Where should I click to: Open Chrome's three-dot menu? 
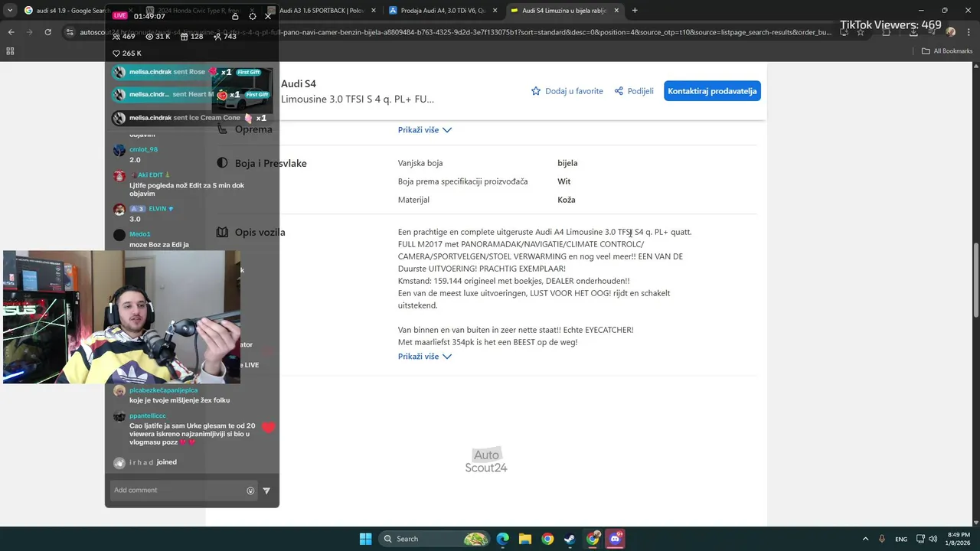[969, 32]
